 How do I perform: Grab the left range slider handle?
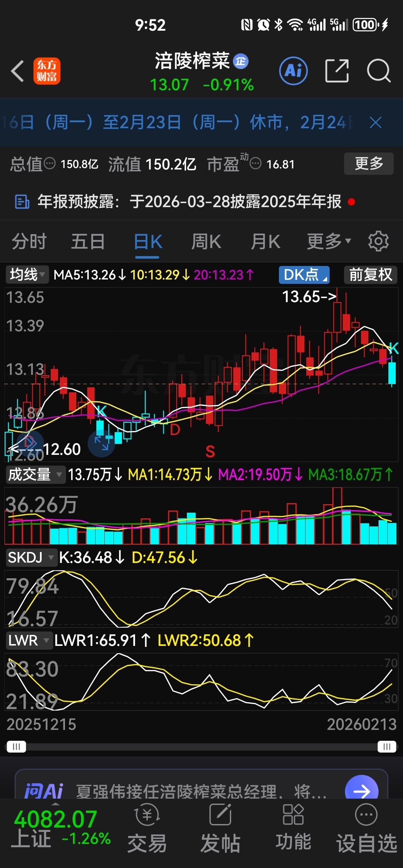pyautogui.click(x=16, y=747)
